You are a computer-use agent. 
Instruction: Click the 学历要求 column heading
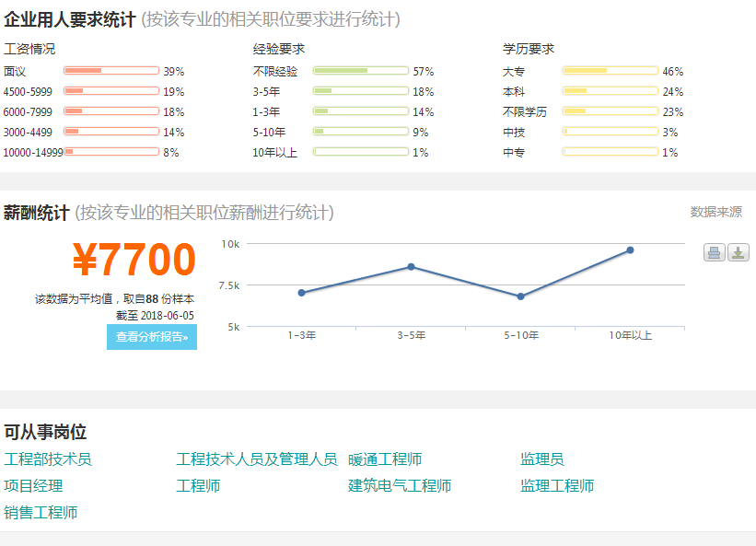(529, 49)
